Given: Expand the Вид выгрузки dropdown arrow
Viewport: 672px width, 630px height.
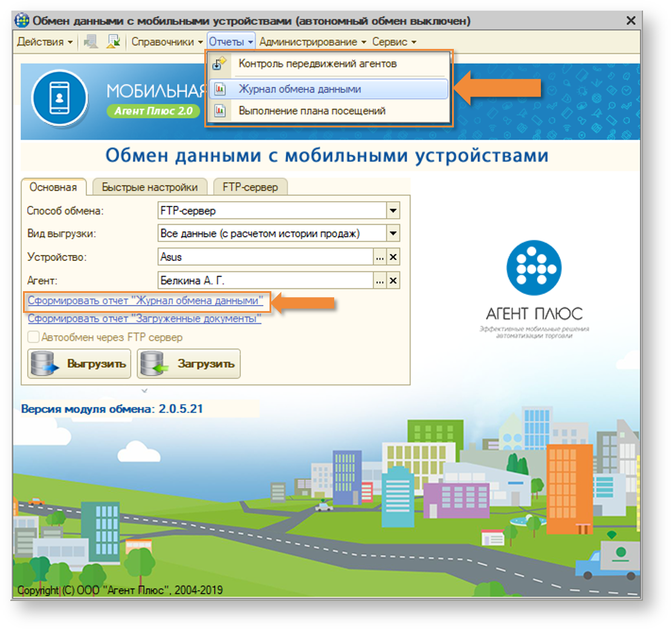Looking at the screenshot, I should (x=393, y=233).
